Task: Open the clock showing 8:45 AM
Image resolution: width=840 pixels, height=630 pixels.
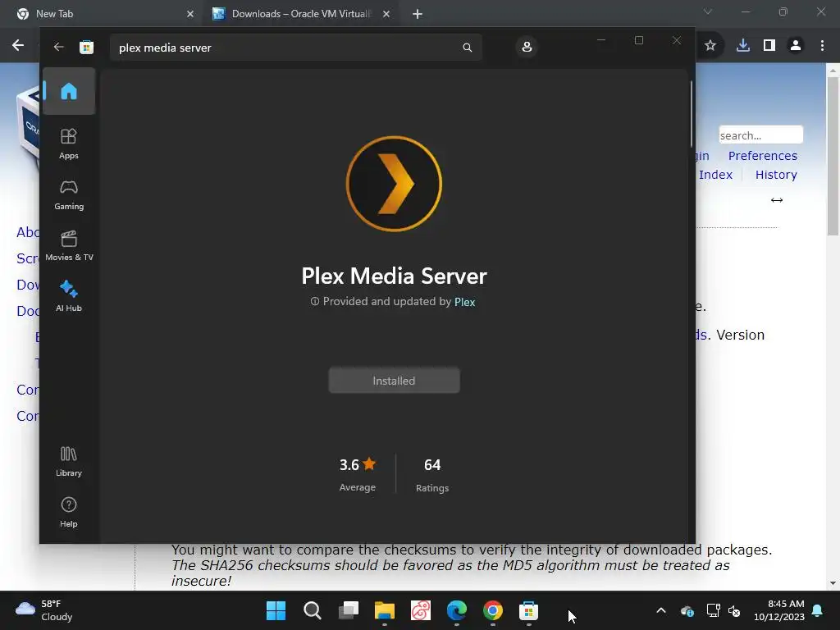Action: [779, 610]
